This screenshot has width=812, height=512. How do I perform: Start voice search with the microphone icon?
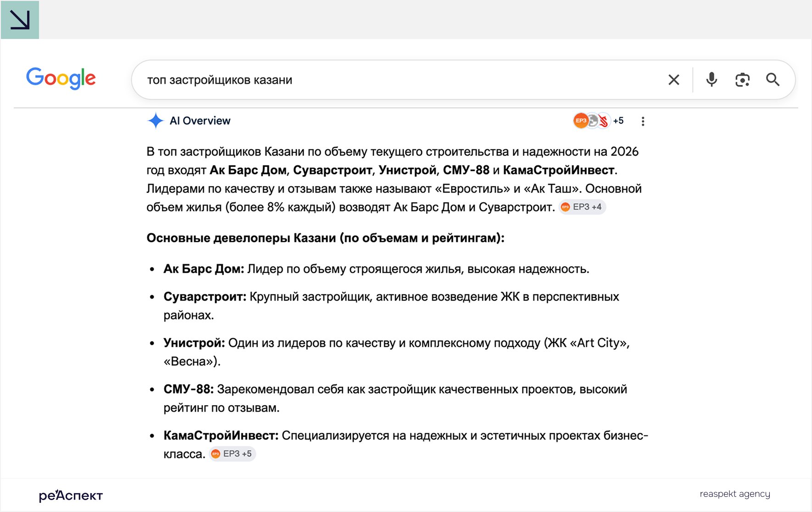(712, 80)
